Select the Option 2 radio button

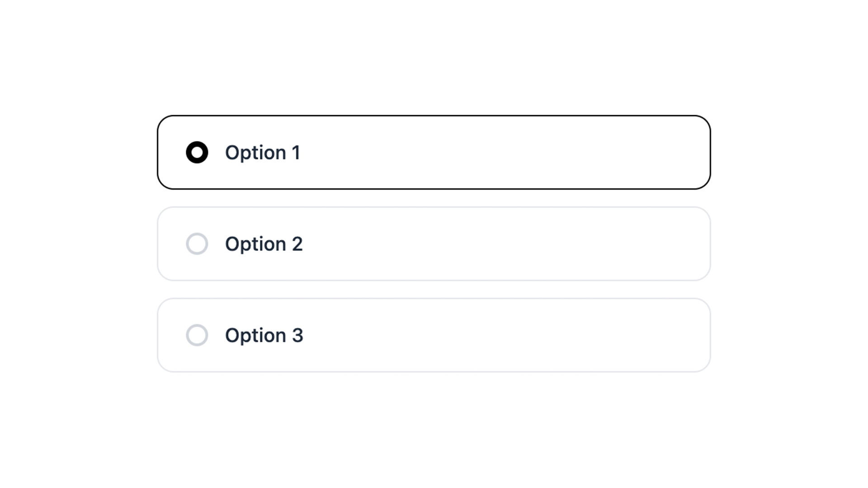(197, 244)
